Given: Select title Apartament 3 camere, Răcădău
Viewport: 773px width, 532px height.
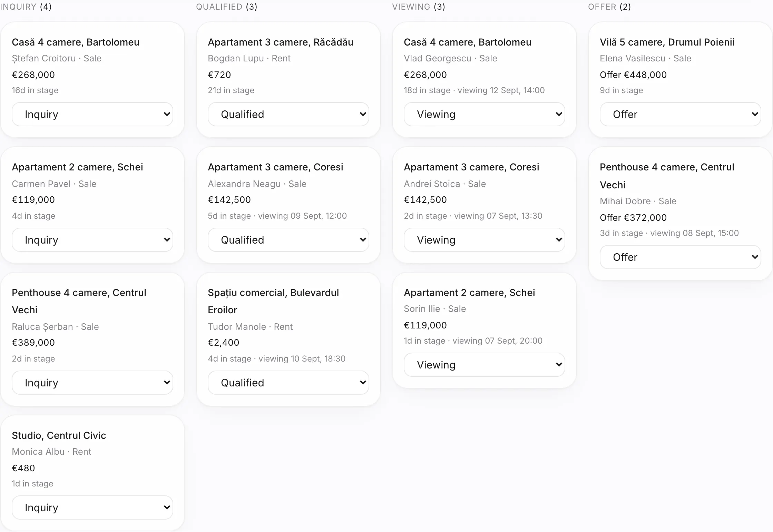Looking at the screenshot, I should pyautogui.click(x=281, y=42).
